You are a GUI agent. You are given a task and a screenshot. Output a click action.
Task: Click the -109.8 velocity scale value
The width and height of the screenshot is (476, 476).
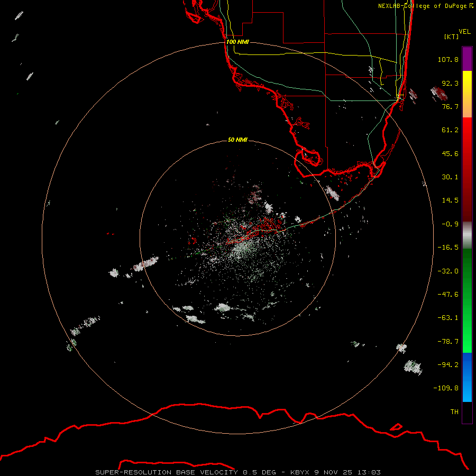(446, 388)
